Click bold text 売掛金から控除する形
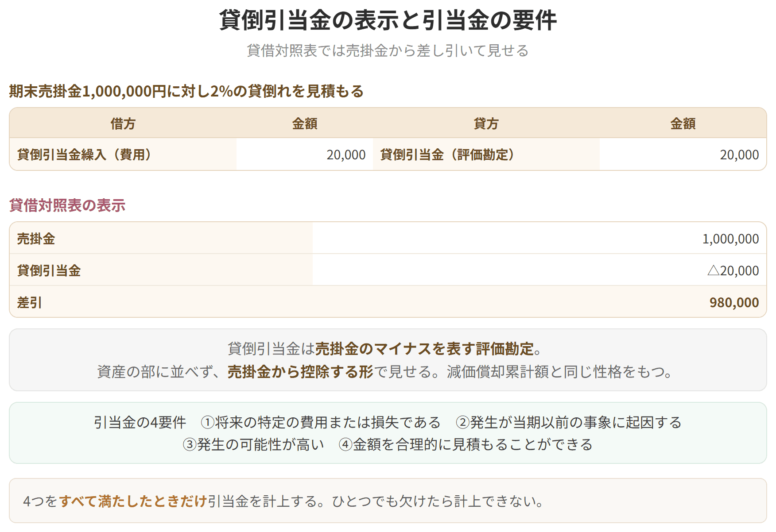The width and height of the screenshot is (776, 532). [x=300, y=372]
